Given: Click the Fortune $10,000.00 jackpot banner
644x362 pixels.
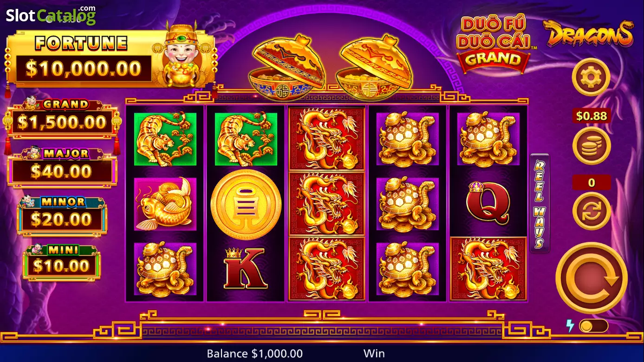Looking at the screenshot, I should 111,58.
